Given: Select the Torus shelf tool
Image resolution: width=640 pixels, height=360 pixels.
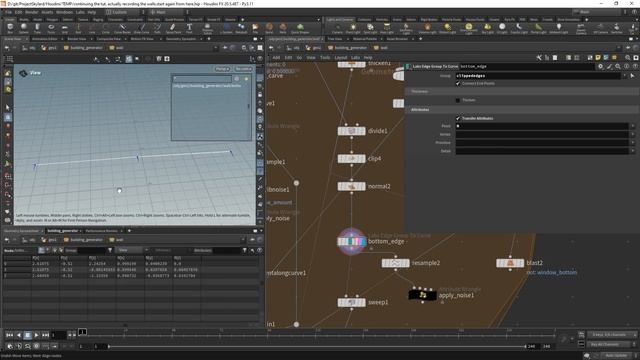Looking at the screenshot, I should click(51, 28).
